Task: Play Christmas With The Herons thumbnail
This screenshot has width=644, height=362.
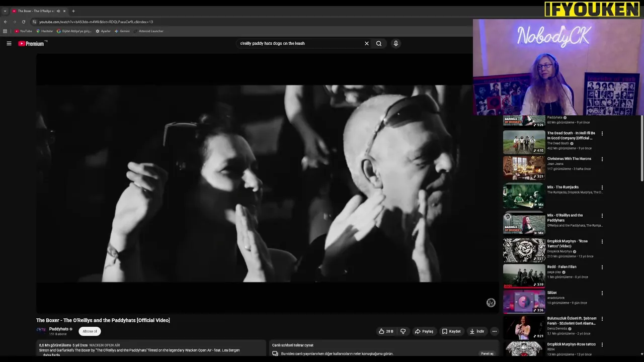Action: (x=524, y=167)
